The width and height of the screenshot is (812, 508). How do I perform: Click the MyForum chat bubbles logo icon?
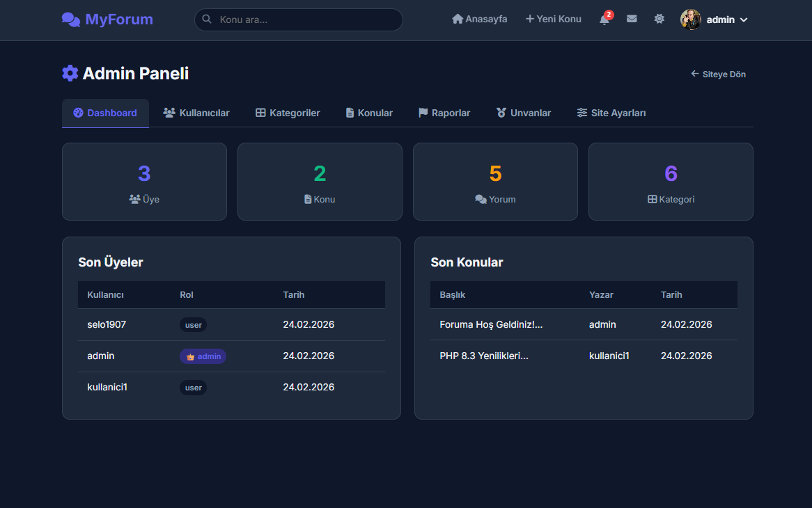click(x=71, y=19)
